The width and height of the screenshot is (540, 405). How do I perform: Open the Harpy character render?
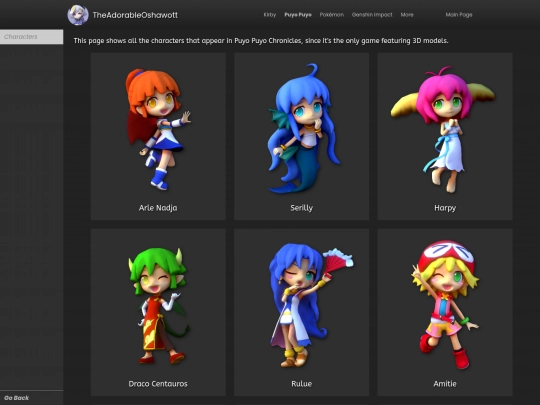(443, 129)
